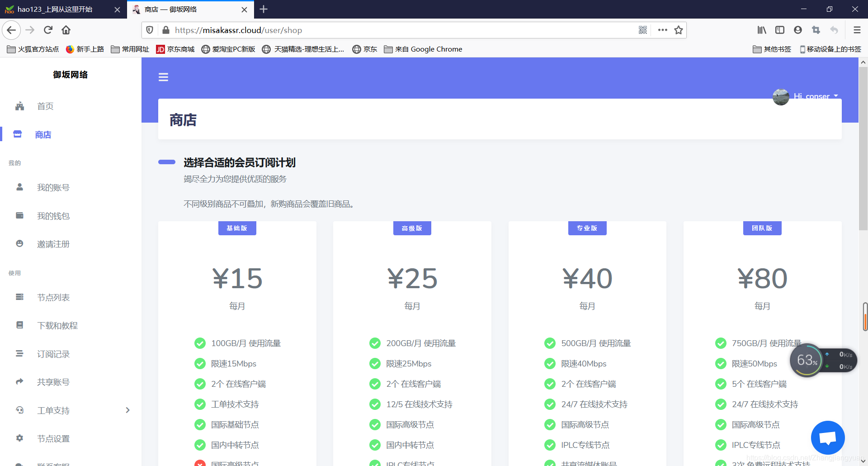This screenshot has height=466, width=868.
Task: Open 下载和教程 in the sidebar
Action: tap(57, 326)
